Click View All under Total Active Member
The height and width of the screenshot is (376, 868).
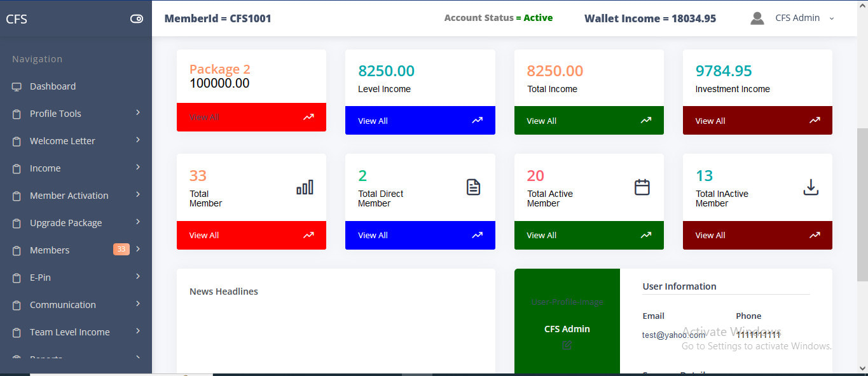click(x=542, y=235)
